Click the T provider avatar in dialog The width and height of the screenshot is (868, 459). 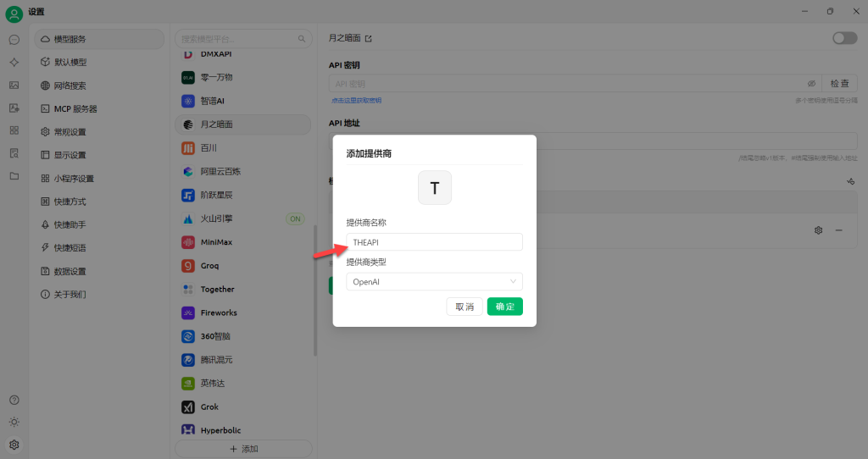(x=435, y=187)
